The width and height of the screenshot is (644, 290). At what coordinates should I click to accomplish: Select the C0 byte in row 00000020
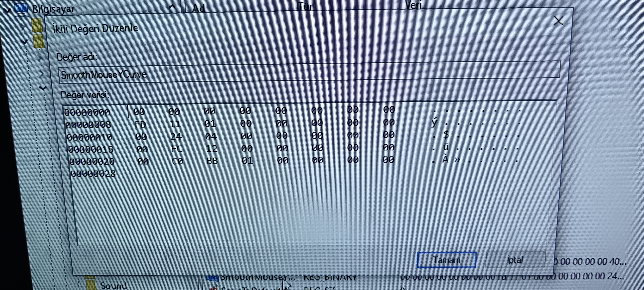(x=177, y=161)
